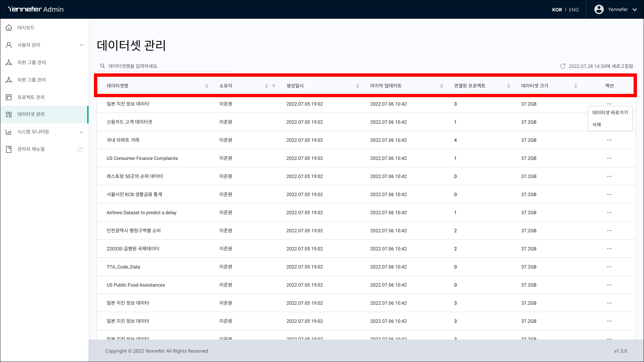Expand the system monitoring chevron
644x362 pixels.
pyautogui.click(x=81, y=132)
